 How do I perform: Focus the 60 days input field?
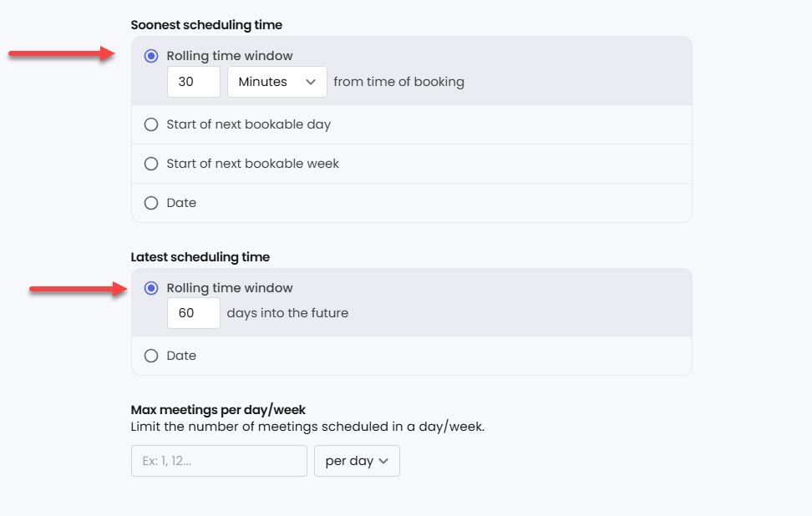coord(194,313)
